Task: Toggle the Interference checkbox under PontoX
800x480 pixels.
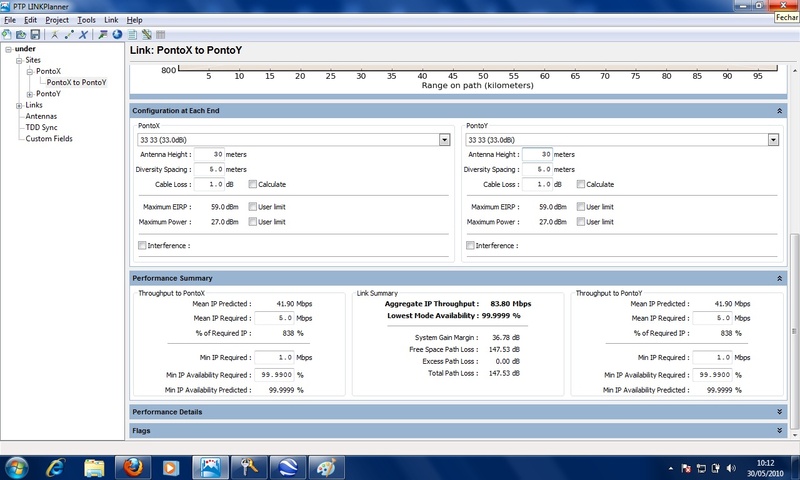Action: tap(142, 245)
